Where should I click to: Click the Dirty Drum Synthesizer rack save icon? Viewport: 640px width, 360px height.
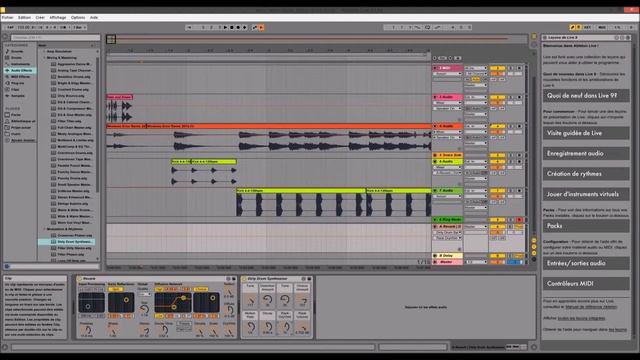(309, 279)
